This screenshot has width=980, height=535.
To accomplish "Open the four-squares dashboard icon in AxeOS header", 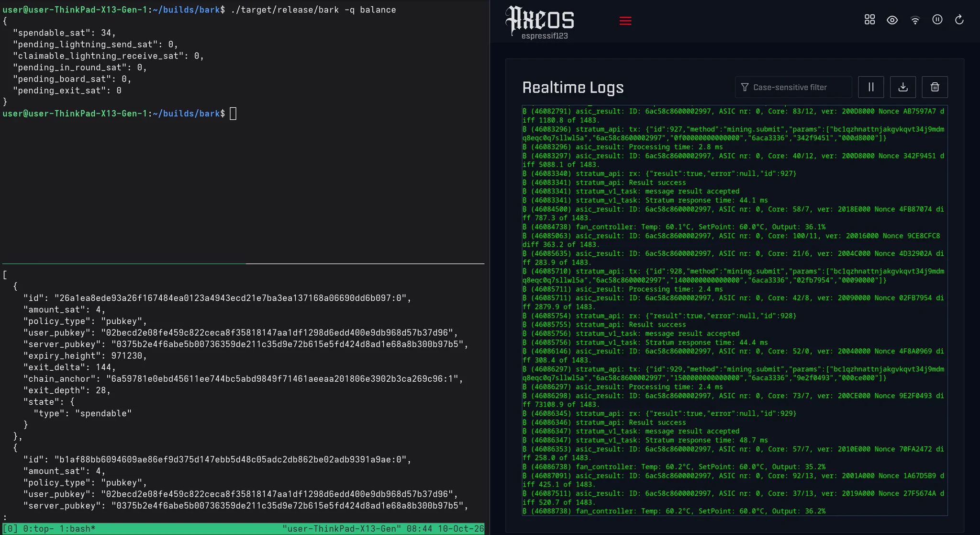I will tap(869, 20).
